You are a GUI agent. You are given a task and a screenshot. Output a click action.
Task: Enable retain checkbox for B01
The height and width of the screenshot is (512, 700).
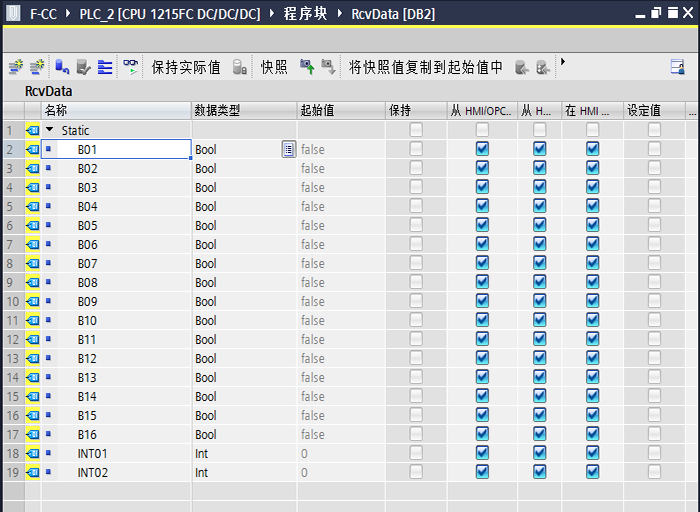click(416, 149)
